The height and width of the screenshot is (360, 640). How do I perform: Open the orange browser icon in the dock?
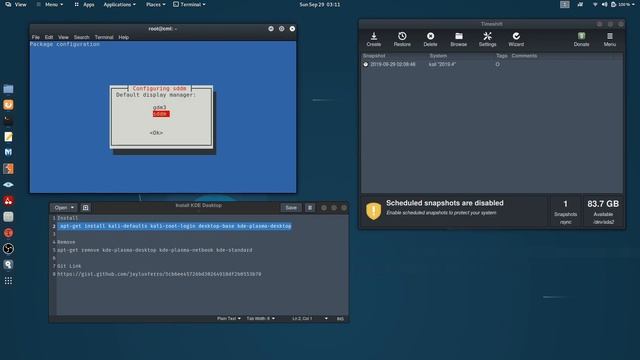(x=8, y=104)
